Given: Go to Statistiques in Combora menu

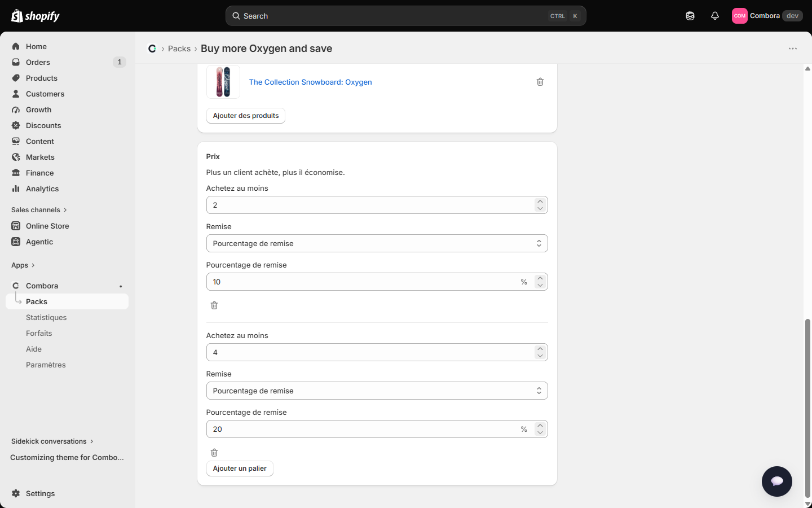Looking at the screenshot, I should tap(46, 318).
